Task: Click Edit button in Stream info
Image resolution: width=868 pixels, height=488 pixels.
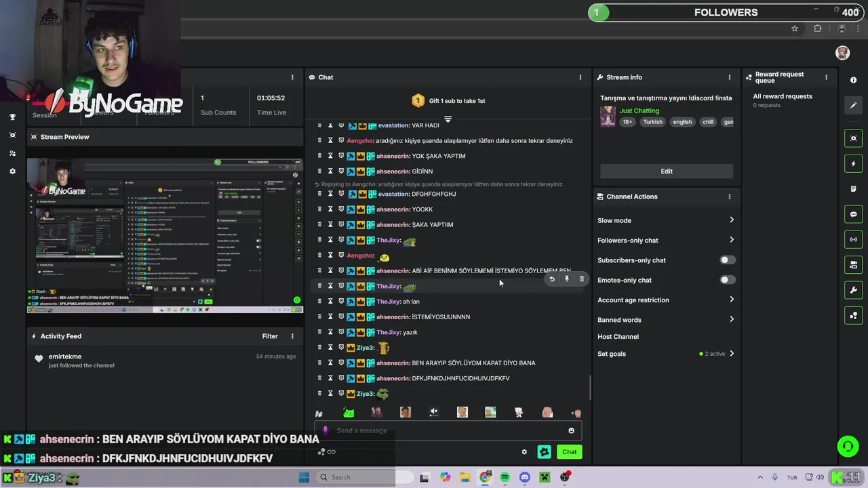Action: 667,171
